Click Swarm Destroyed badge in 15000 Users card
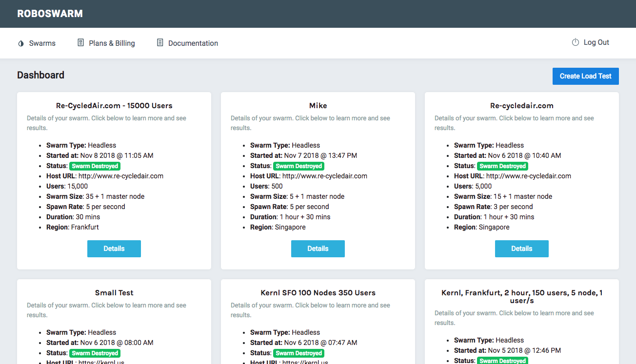636x364 pixels. tap(95, 166)
